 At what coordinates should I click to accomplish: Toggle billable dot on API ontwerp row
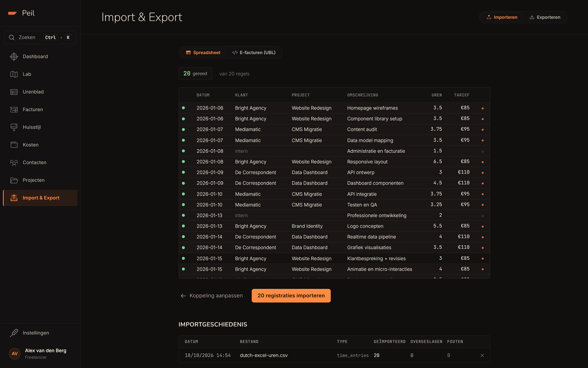[x=483, y=173]
